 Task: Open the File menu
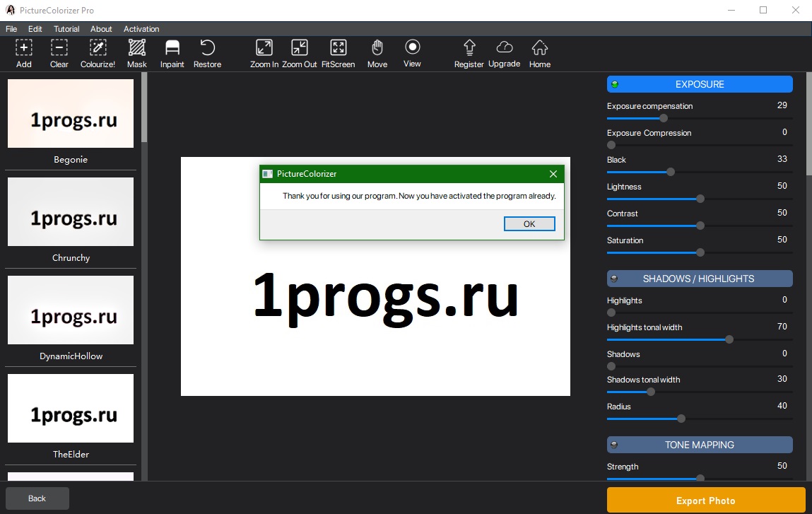coord(11,29)
